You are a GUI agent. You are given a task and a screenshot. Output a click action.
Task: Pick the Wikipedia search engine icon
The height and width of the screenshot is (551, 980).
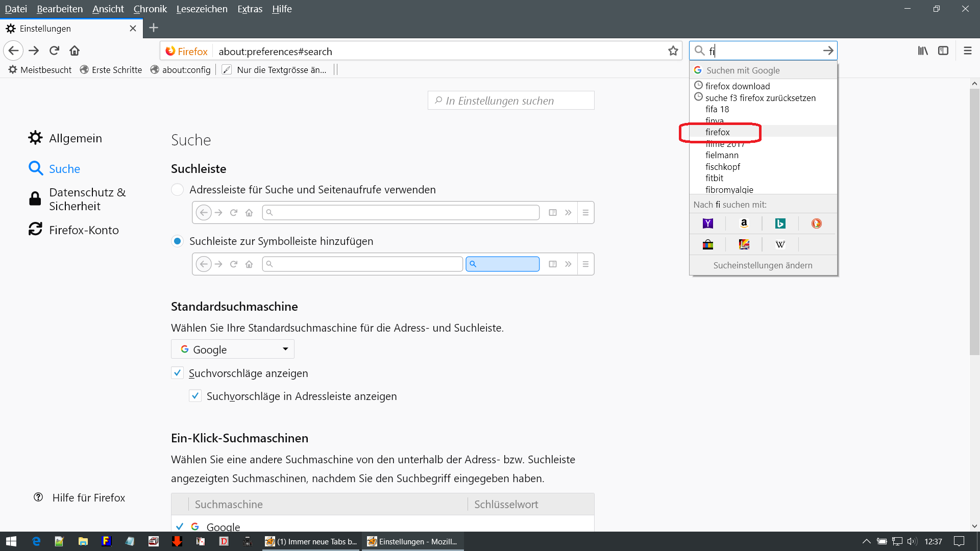click(780, 245)
